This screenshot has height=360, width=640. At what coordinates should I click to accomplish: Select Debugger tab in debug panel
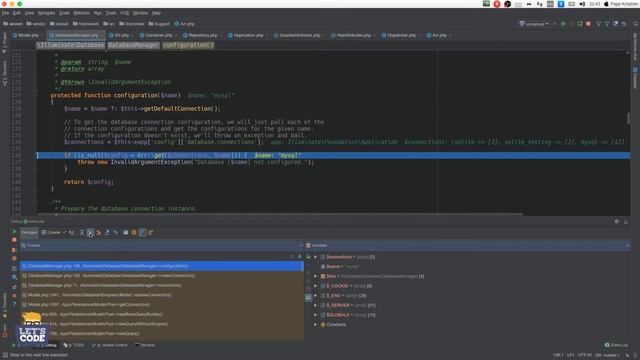[x=29, y=233]
